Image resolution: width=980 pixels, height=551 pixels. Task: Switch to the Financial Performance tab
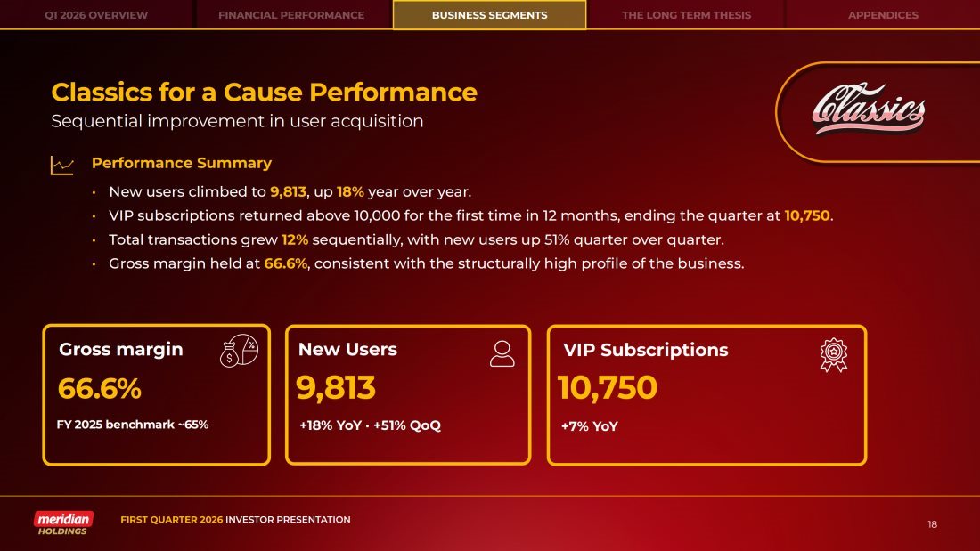(x=291, y=15)
